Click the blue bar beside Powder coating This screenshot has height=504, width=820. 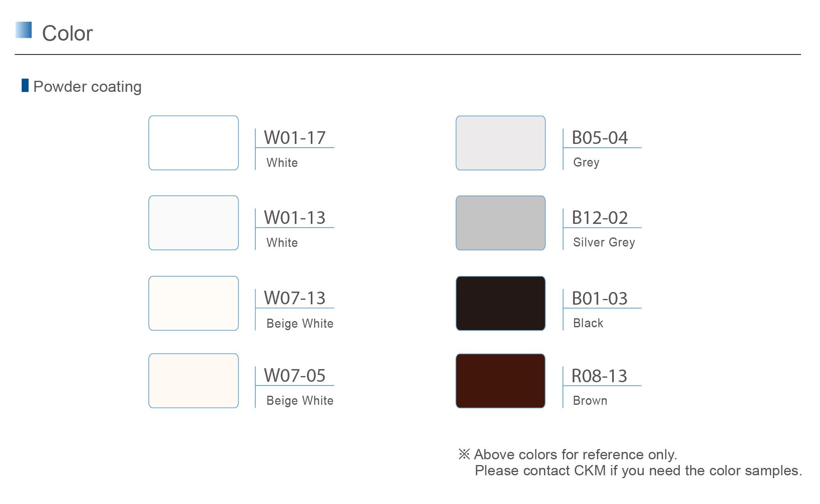point(25,85)
